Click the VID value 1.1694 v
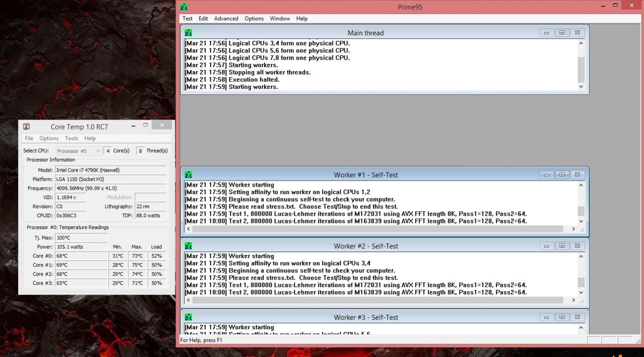Viewport: 644px width, 357px height. click(x=70, y=197)
